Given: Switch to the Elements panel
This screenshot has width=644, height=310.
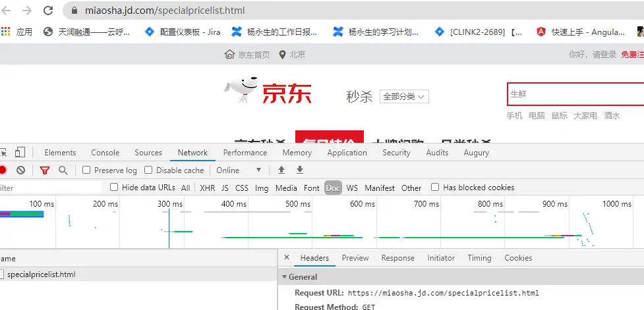Looking at the screenshot, I should [x=61, y=153].
